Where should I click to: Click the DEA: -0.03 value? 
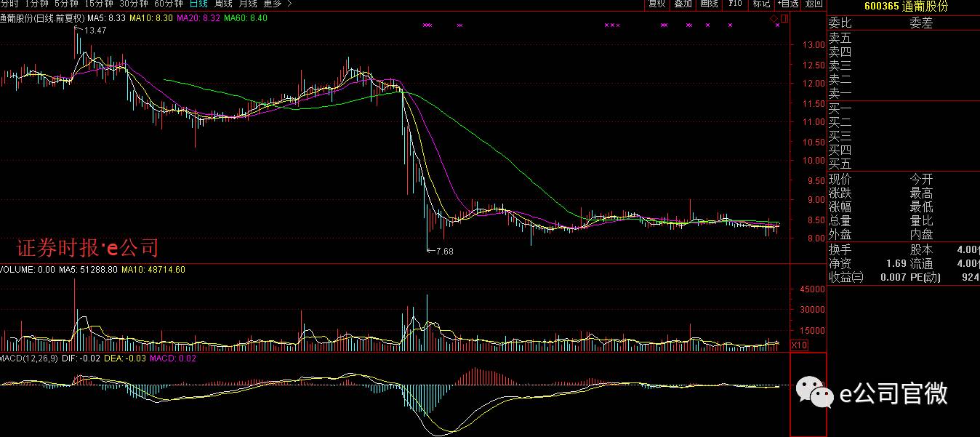pos(125,358)
